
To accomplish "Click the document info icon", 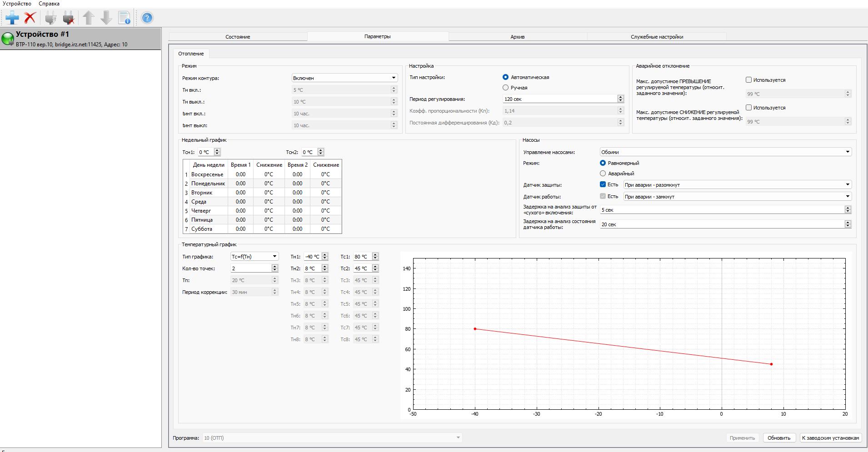I will 124,18.
